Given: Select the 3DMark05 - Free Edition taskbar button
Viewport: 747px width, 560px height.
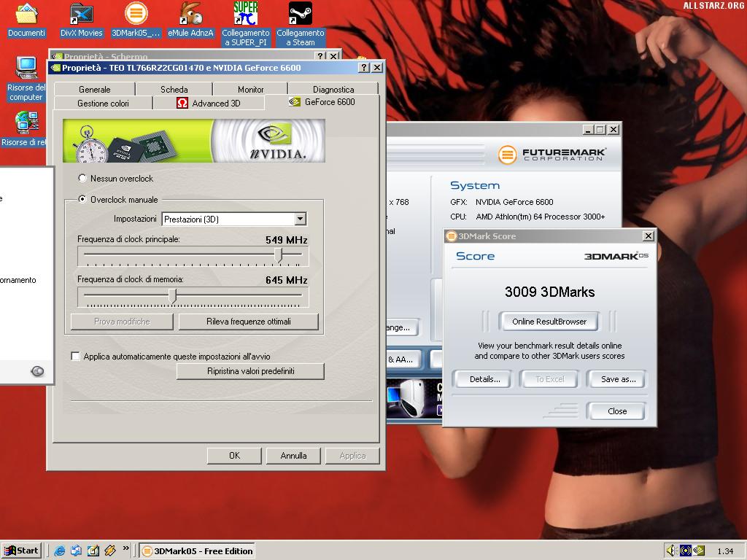Looking at the screenshot, I should 197,551.
